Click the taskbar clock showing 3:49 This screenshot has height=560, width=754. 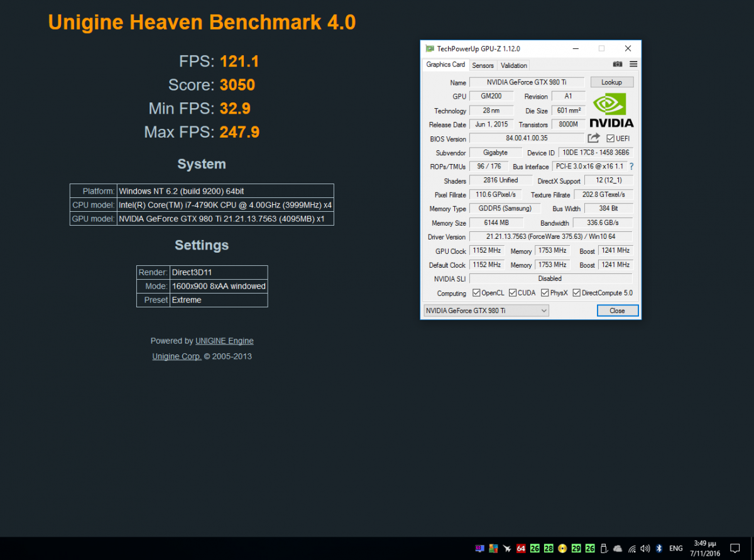pyautogui.click(x=706, y=548)
